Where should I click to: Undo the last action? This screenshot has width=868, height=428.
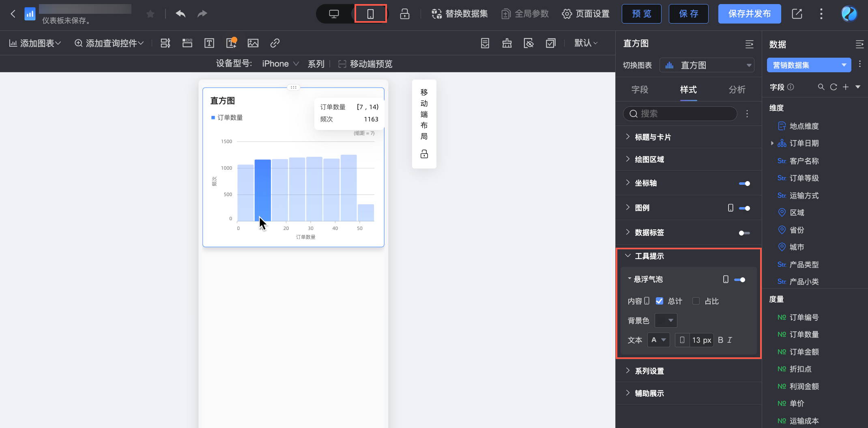pos(180,14)
